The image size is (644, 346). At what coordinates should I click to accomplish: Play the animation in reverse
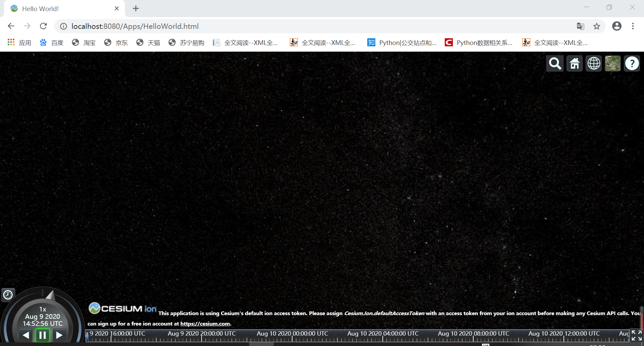tap(26, 335)
